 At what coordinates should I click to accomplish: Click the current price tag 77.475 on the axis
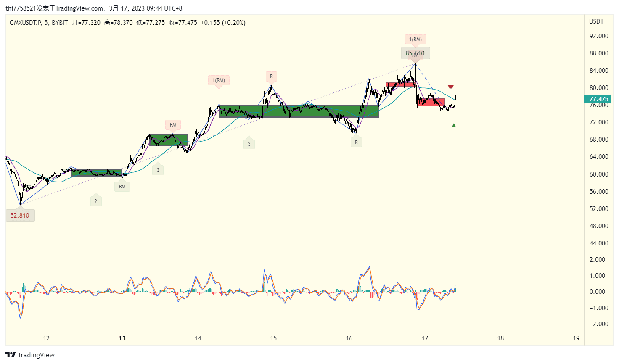pos(598,99)
